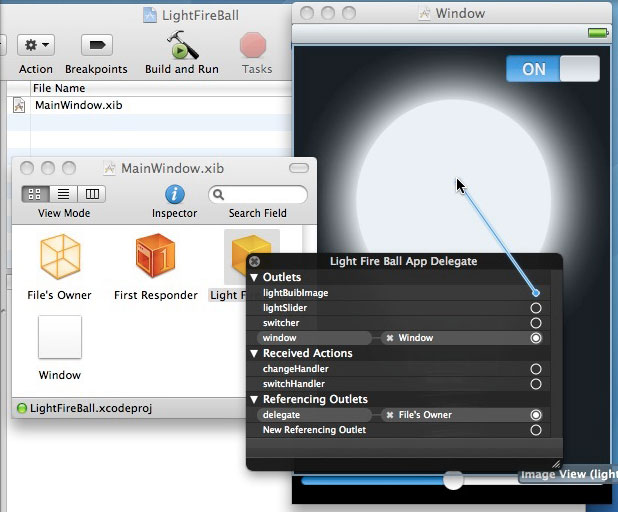This screenshot has height=512, width=618.
Task: Switch to column view mode
Action: [x=92, y=194]
